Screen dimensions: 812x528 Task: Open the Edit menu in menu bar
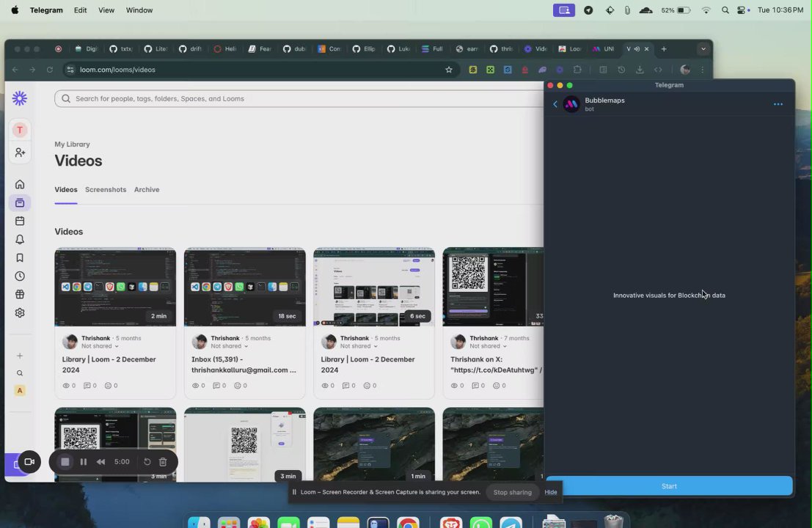coord(80,10)
